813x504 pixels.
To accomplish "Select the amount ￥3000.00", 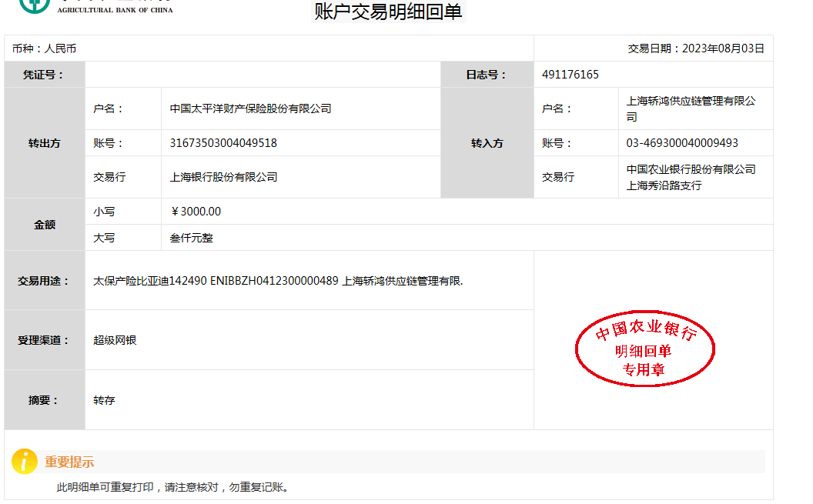I will click(196, 212).
